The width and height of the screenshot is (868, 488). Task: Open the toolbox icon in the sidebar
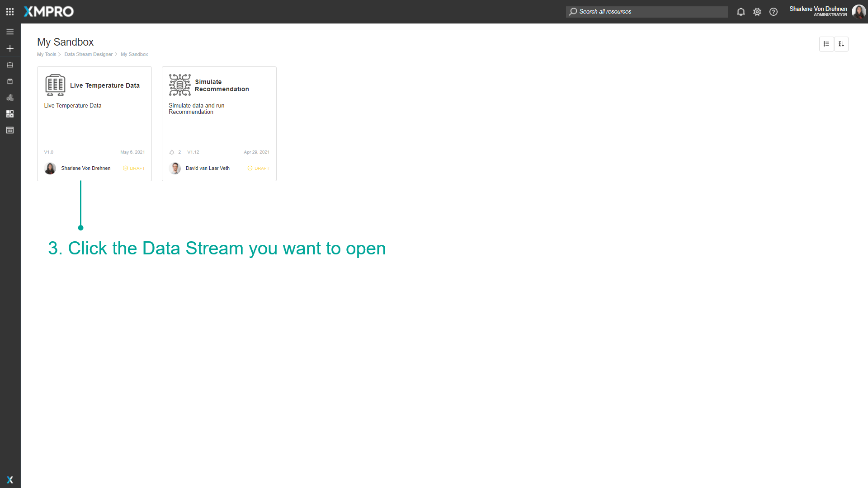pyautogui.click(x=9, y=65)
